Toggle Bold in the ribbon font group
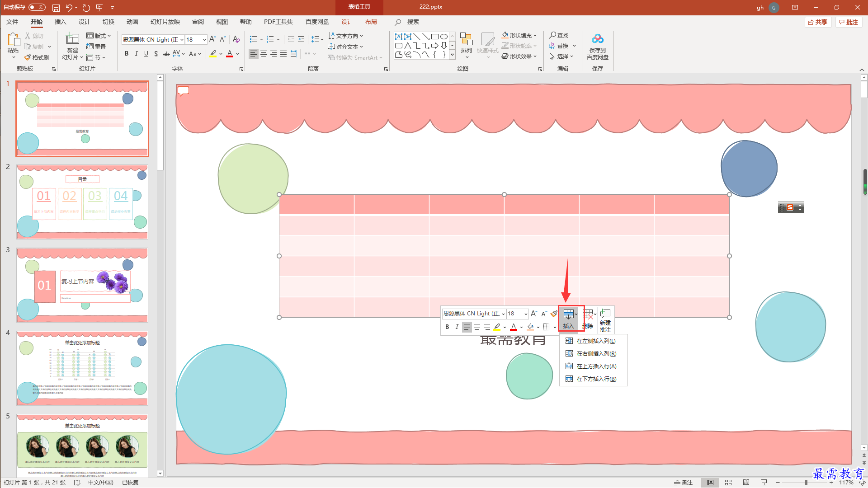 tap(127, 54)
